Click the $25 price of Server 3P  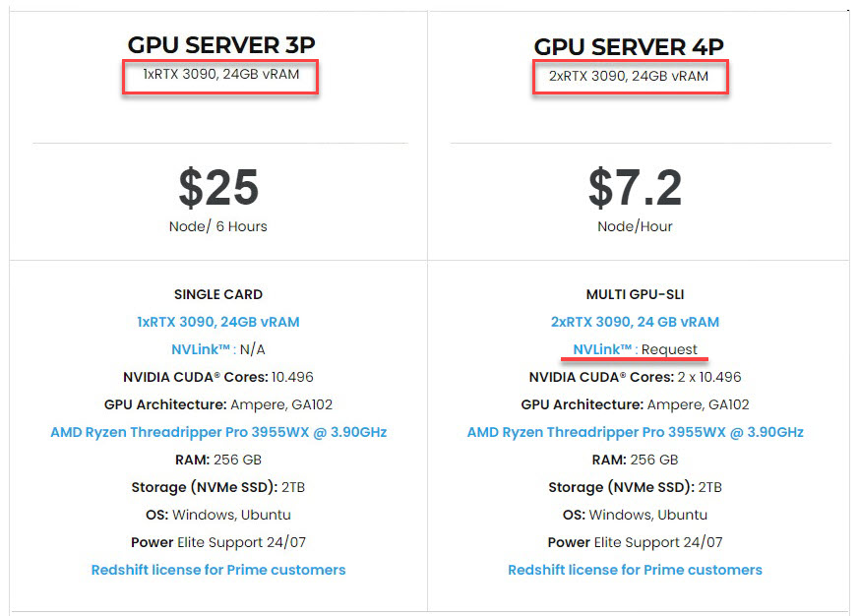[x=218, y=187]
